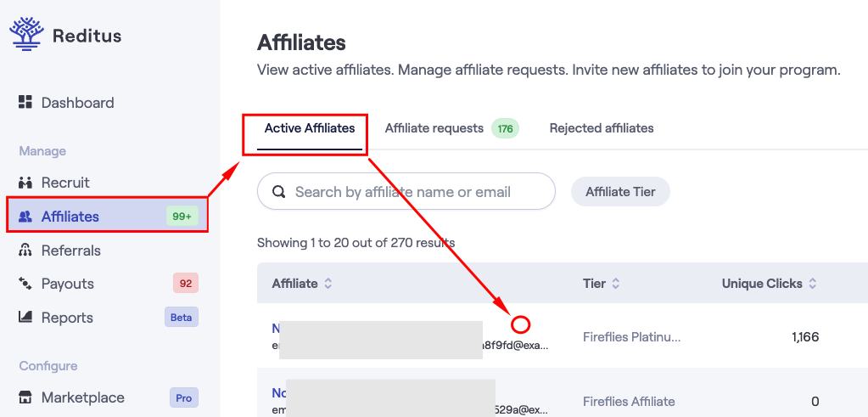Viewport: 868px width, 417px height.
Task: Switch to the Rejected affiliates tab
Action: [602, 128]
